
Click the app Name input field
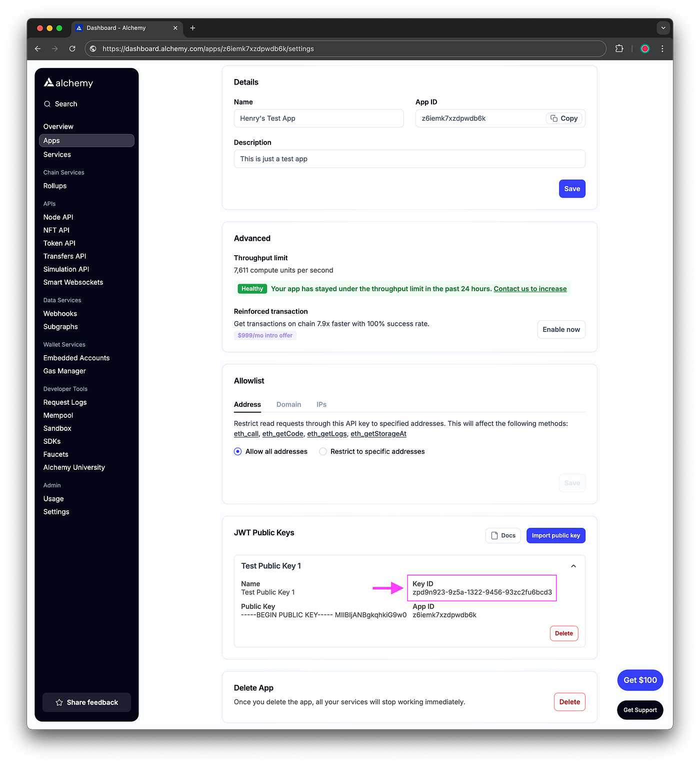click(319, 119)
